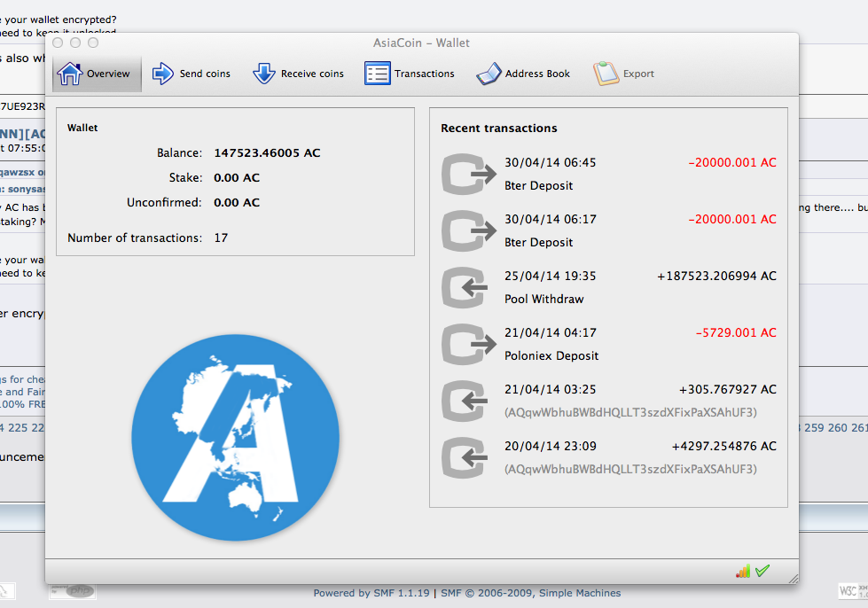
Task: Click the transaction count 17
Action: [221, 238]
